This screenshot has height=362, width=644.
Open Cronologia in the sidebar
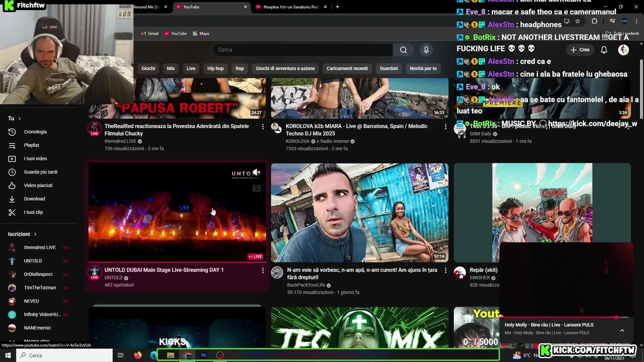pos(35,132)
